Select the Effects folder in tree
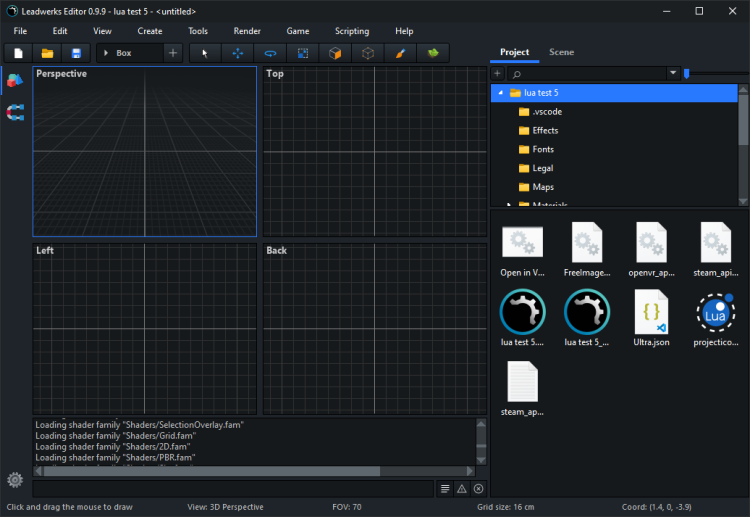This screenshot has height=517, width=750. coord(545,130)
